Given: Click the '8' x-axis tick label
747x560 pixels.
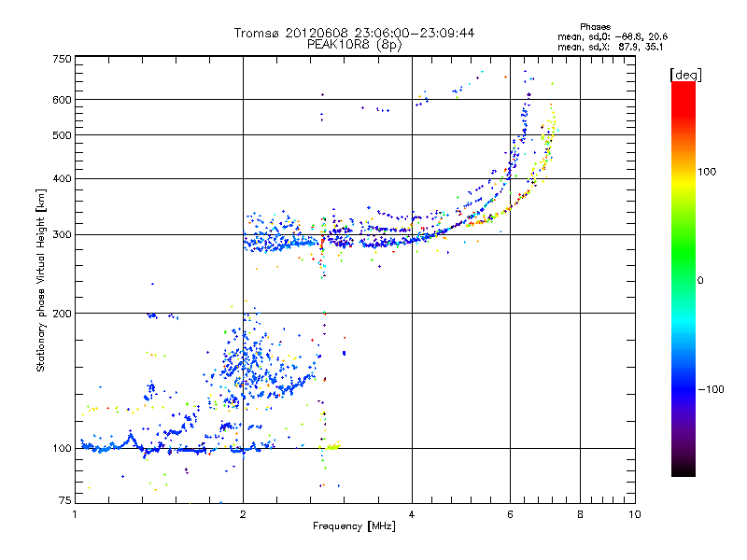Looking at the screenshot, I should pyautogui.click(x=580, y=514).
